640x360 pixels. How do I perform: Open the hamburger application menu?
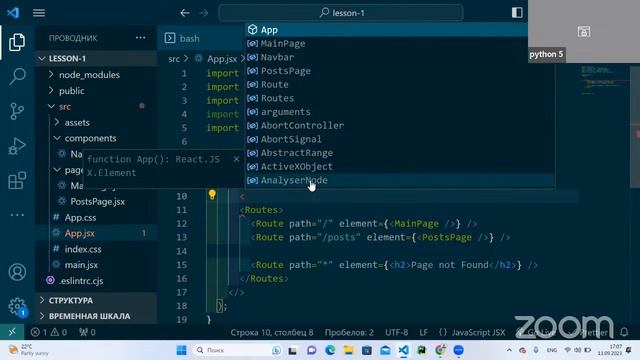tap(39, 13)
